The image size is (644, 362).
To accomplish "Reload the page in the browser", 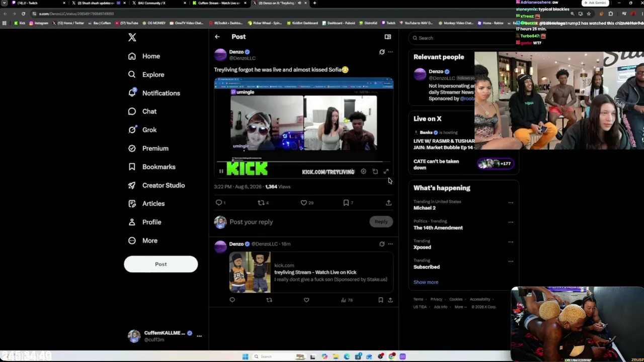I will tap(23, 14).
